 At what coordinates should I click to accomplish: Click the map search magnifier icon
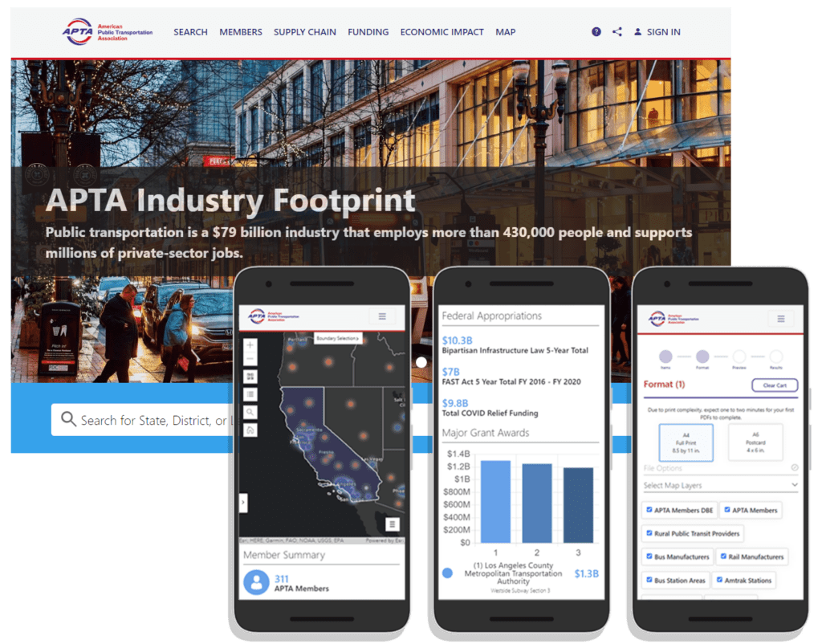[x=250, y=412]
